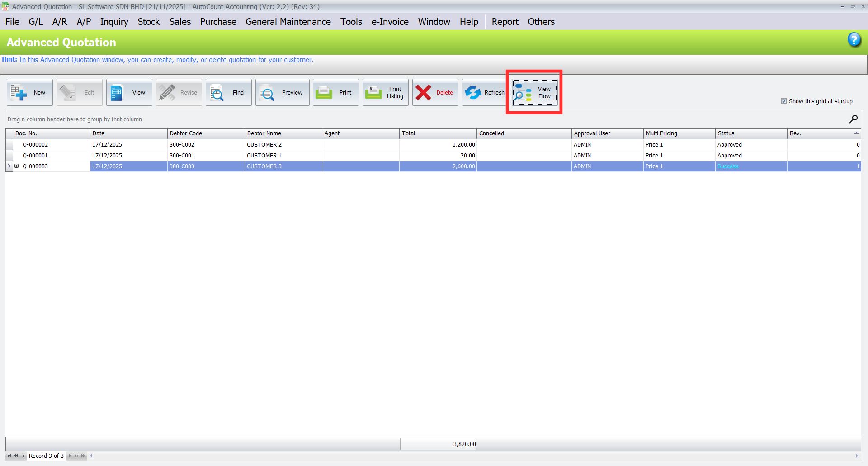
Task: Click the Print icon
Action: click(x=325, y=92)
